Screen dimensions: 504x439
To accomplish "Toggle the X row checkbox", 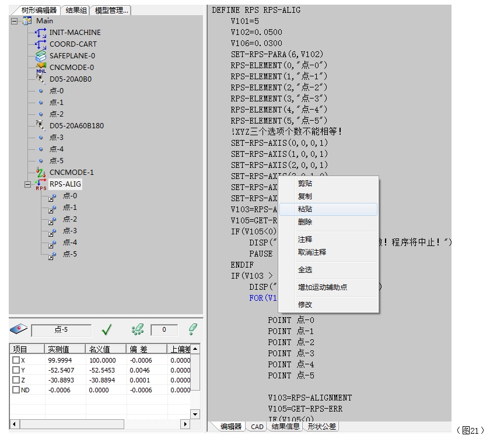I will pyautogui.click(x=16, y=360).
